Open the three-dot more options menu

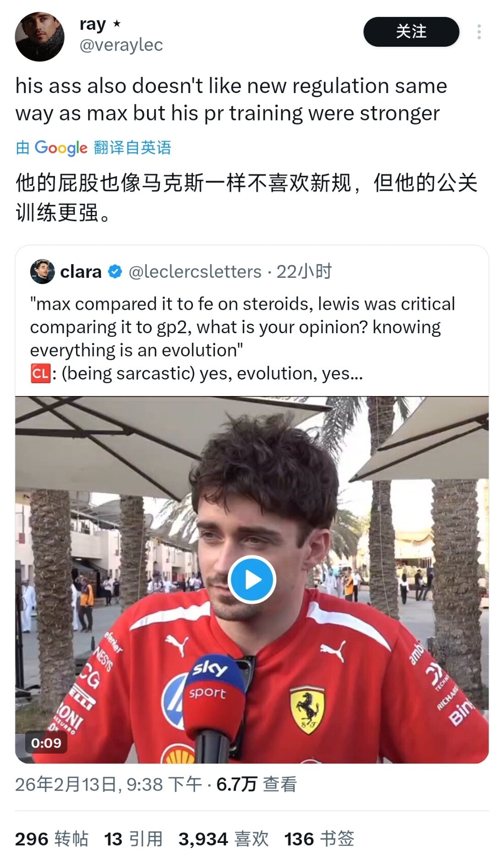(479, 32)
